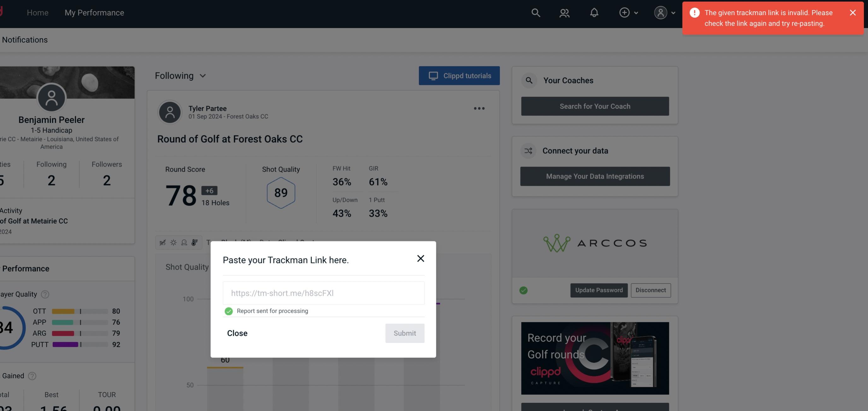This screenshot has height=411, width=868.
Task: Expand the three-dot menu on Tyler Partee post
Action: tap(479, 109)
